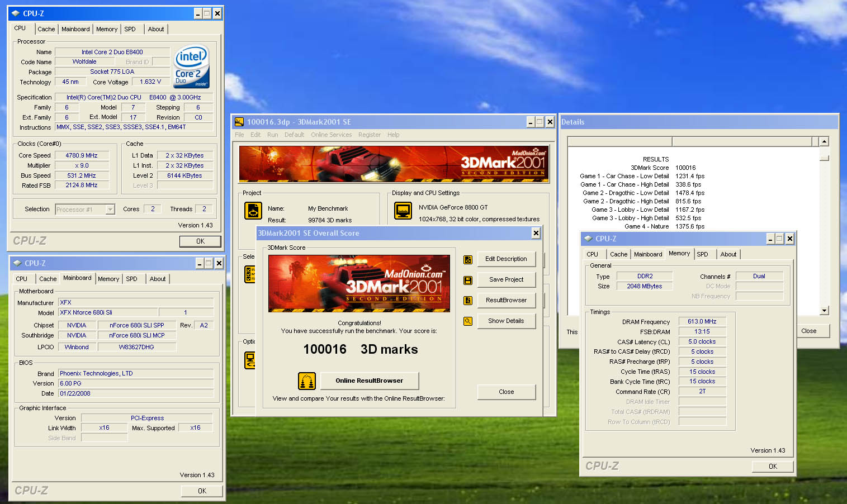Viewport: 847px width, 504px height.
Task: Click OK in the Memory CPU-Z window
Action: [x=773, y=467]
